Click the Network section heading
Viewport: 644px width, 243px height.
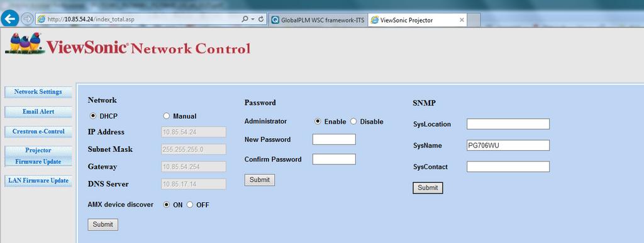point(103,100)
